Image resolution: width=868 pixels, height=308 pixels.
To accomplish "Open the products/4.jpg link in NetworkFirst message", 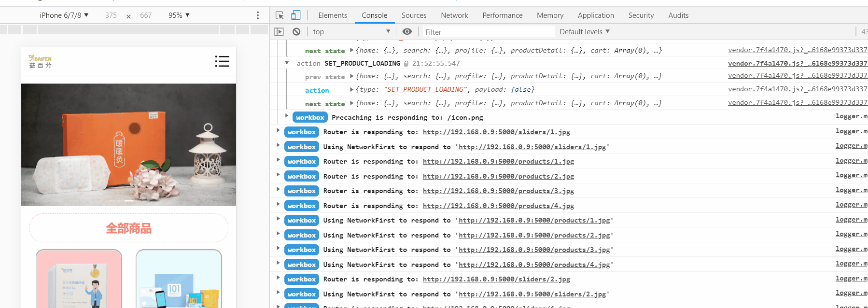I will click(x=534, y=265).
